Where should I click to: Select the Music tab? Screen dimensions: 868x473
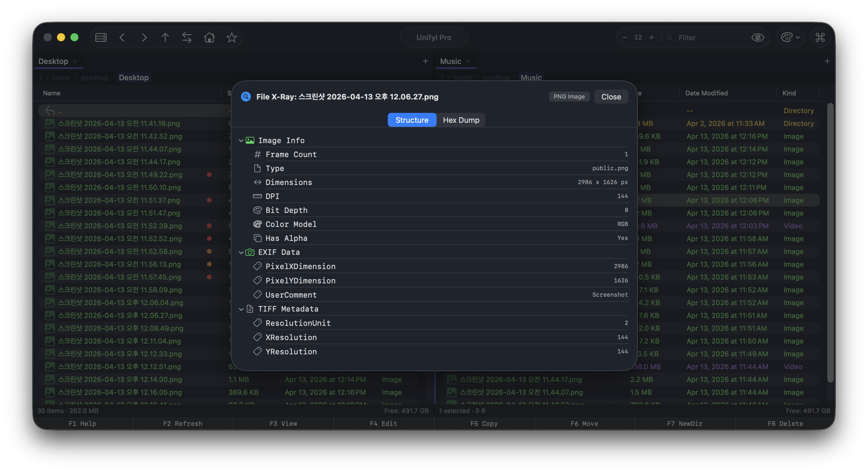[450, 61]
